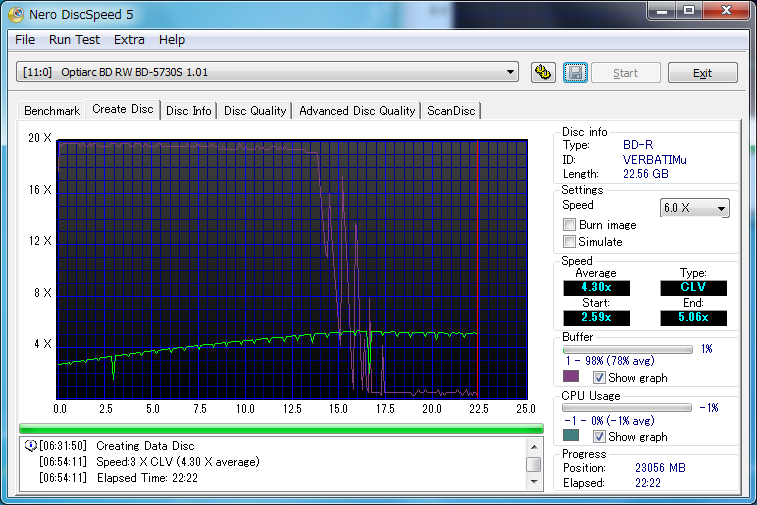Click the Average speed value 4.30x
Screen dimensions: 757x505
pos(597,288)
